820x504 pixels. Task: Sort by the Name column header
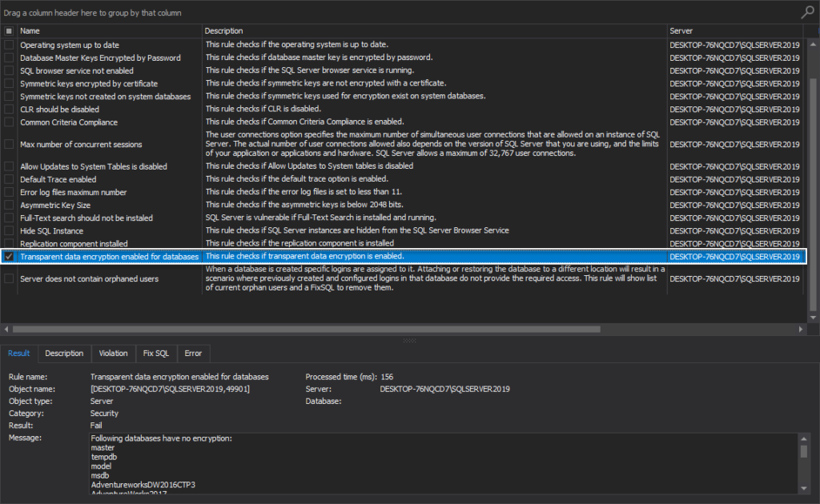click(x=80, y=30)
